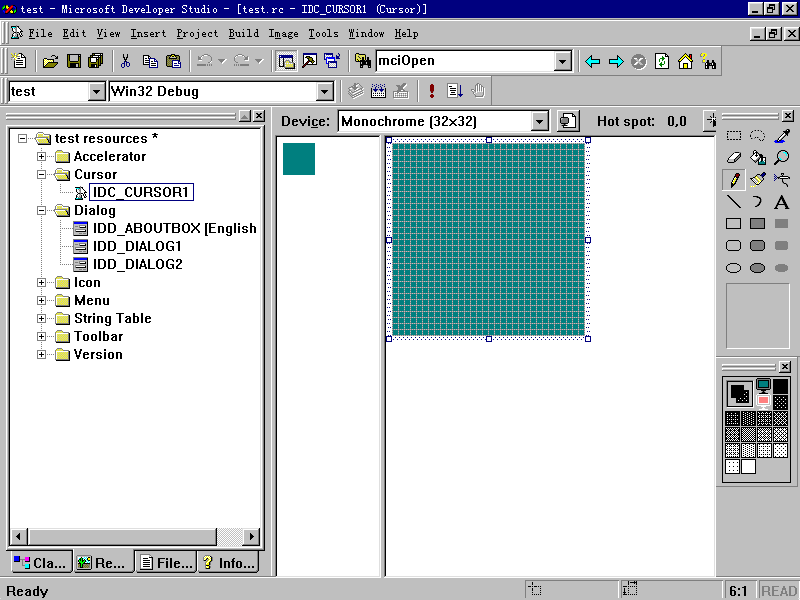Image resolution: width=800 pixels, height=600 pixels.
Task: Select the Eraser tool
Action: (734, 158)
